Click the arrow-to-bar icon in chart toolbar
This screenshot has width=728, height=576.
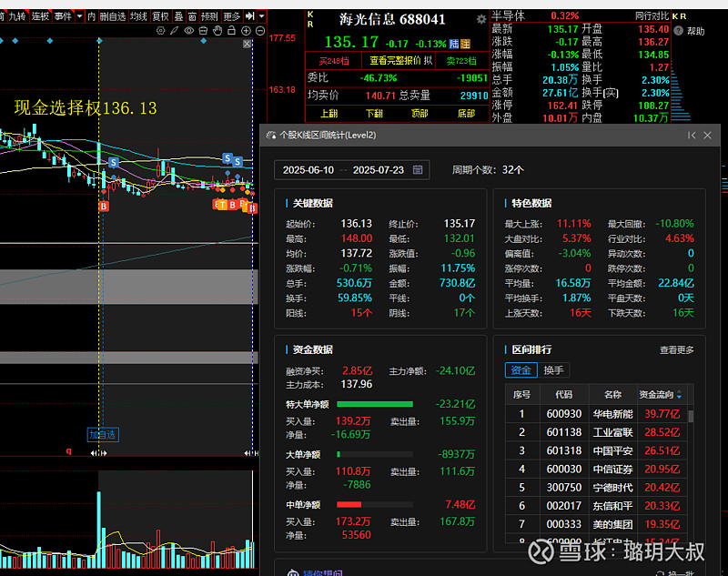pos(249,16)
